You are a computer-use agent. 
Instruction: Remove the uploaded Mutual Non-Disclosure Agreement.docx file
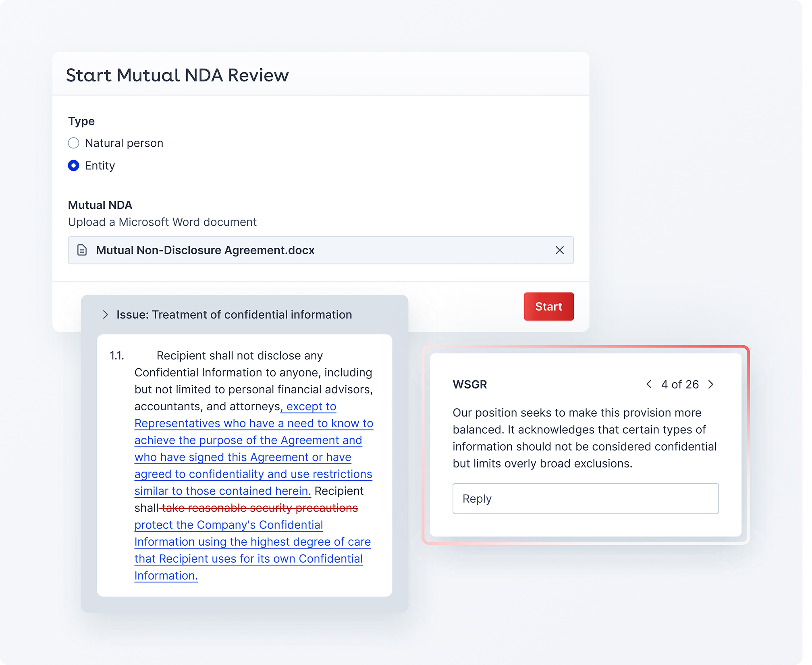tap(560, 250)
